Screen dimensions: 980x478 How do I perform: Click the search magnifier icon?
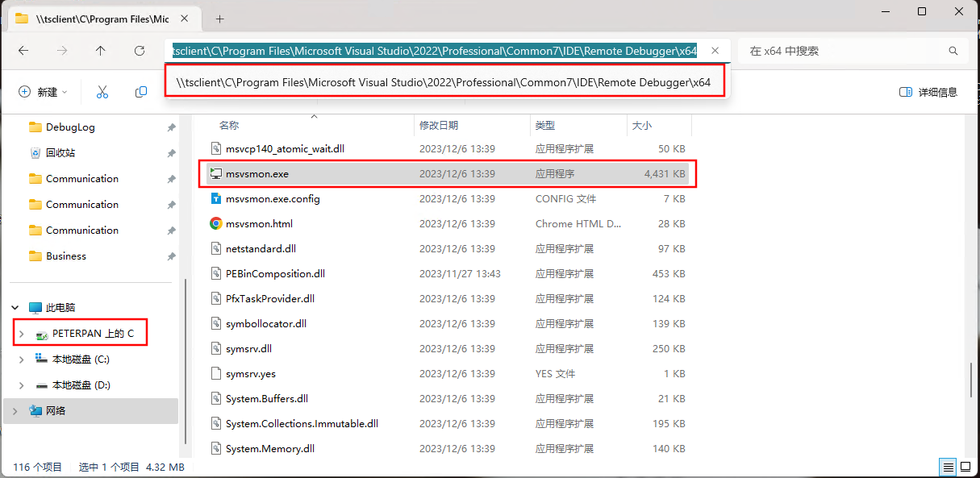(953, 51)
